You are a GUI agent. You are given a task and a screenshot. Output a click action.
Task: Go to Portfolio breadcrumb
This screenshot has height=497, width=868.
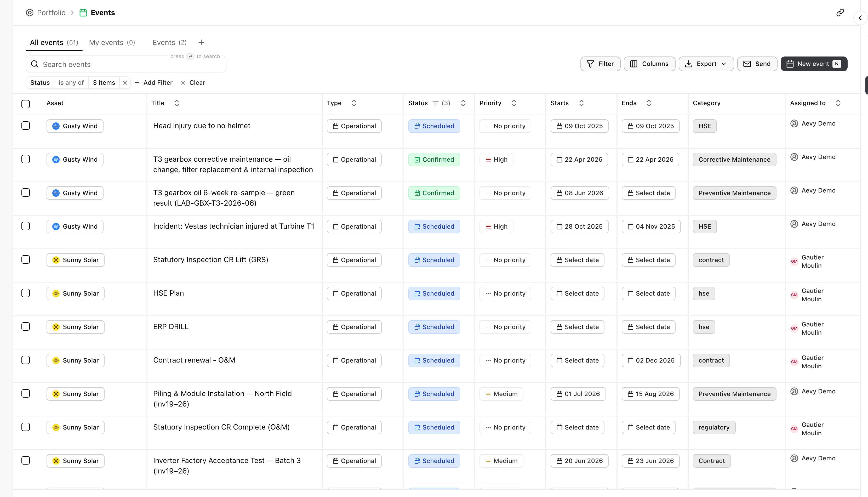coord(51,13)
